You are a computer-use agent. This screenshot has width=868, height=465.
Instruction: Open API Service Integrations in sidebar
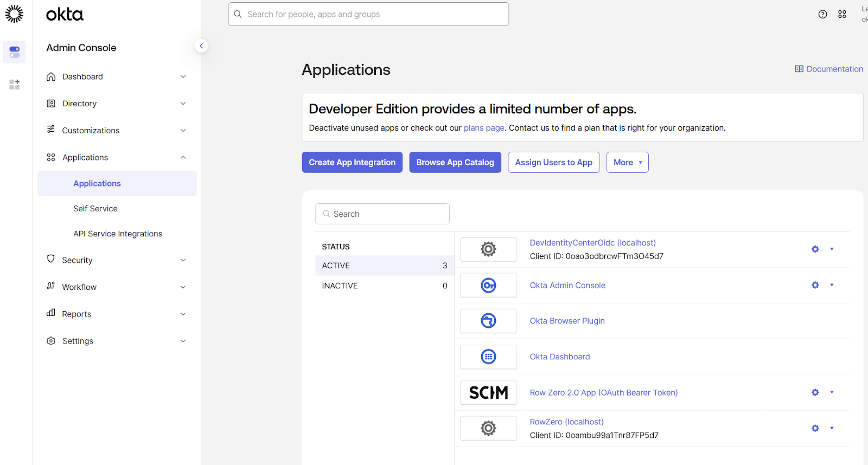(x=118, y=234)
